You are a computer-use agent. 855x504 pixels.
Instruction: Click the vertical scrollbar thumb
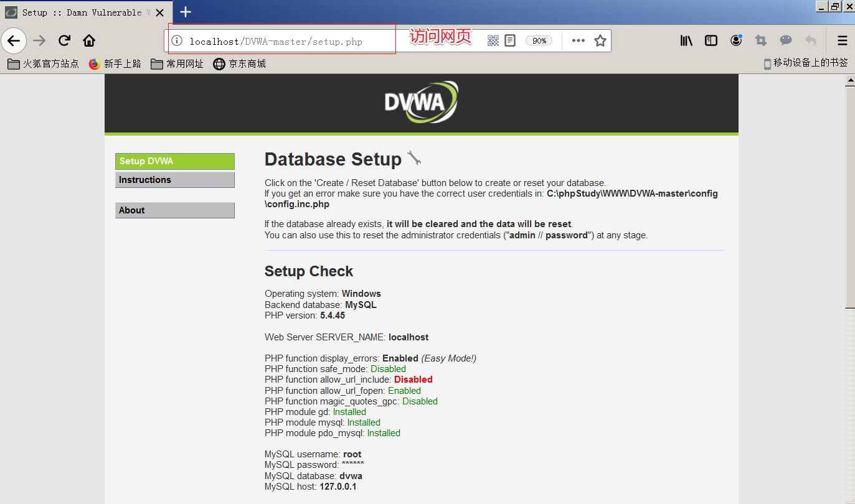[849, 197]
